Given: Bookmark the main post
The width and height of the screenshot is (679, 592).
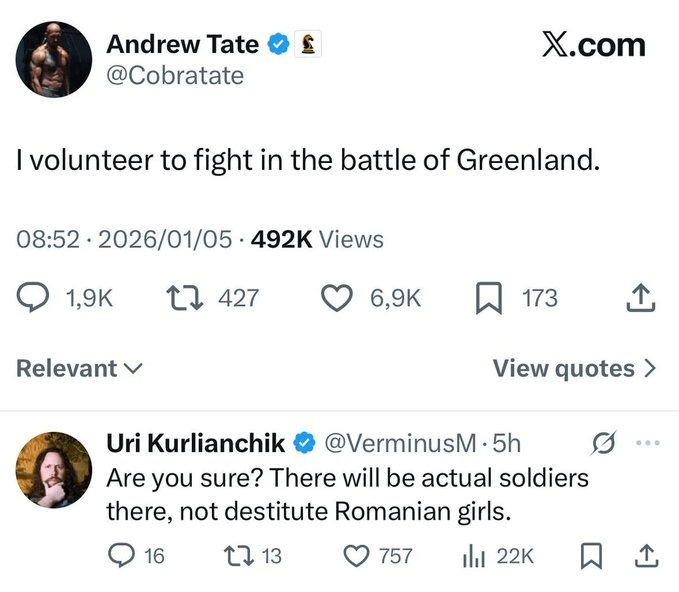Looking at the screenshot, I should (487, 297).
